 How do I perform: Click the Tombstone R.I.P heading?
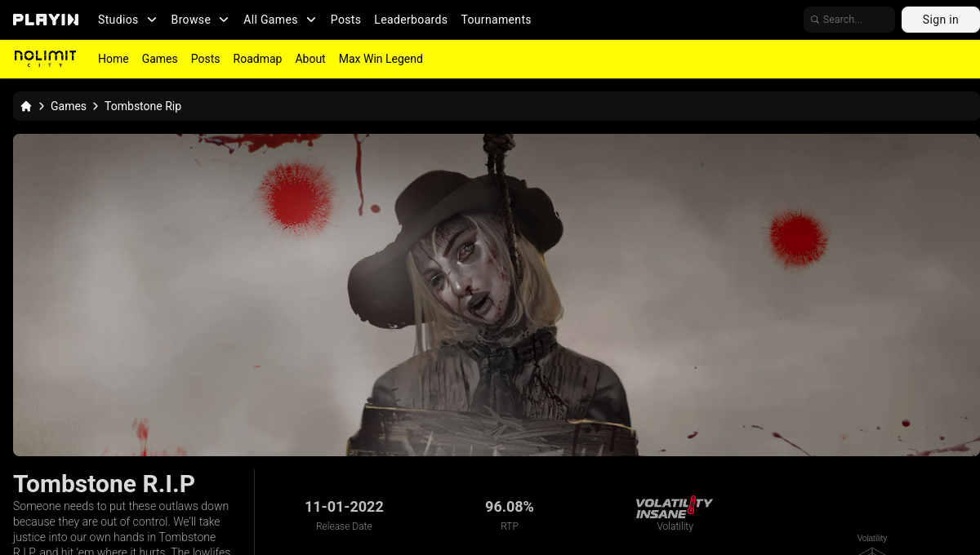pyautogui.click(x=104, y=484)
